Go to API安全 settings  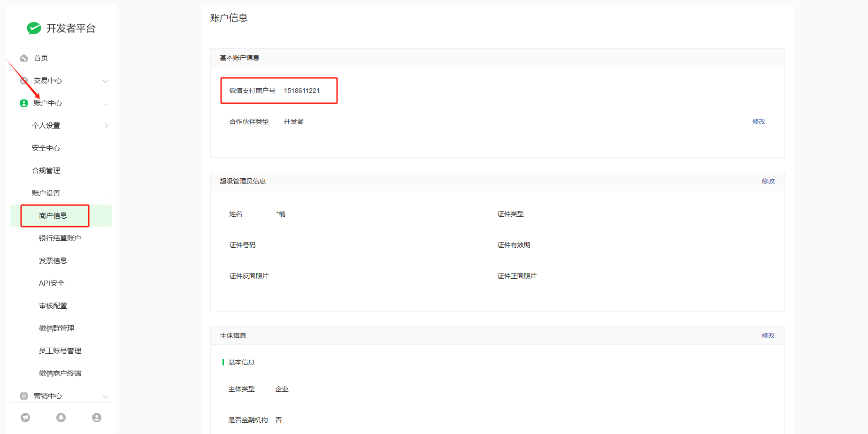coord(52,283)
